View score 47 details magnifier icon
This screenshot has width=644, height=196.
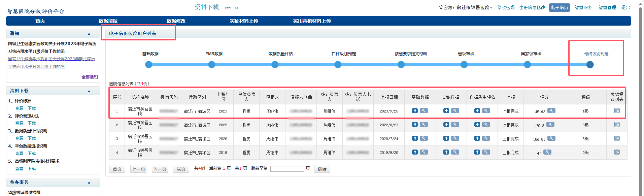pyautogui.click(x=547, y=152)
